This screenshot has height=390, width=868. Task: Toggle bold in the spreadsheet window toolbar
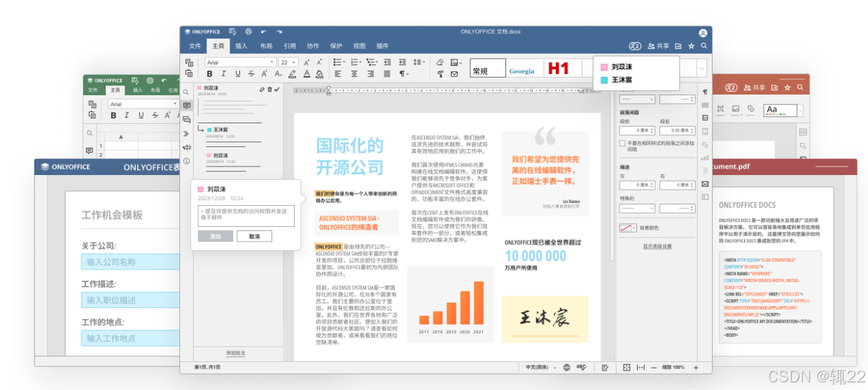pyautogui.click(x=113, y=116)
